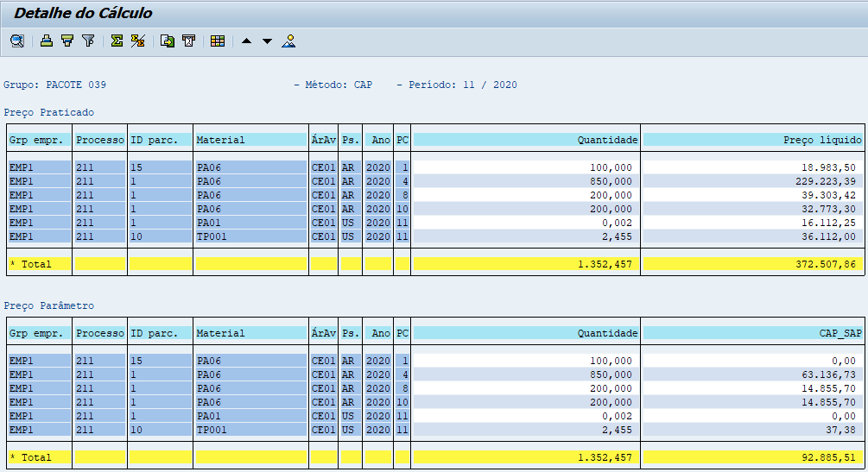Image resolution: width=868 pixels, height=472 pixels.
Task: Open the word processing export icon
Action: [188, 41]
